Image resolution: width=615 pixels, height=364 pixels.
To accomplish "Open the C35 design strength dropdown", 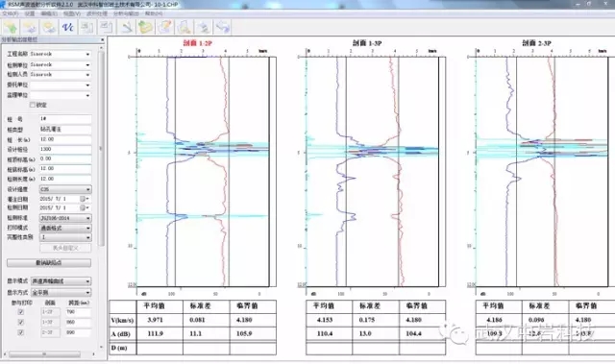I will [65, 189].
